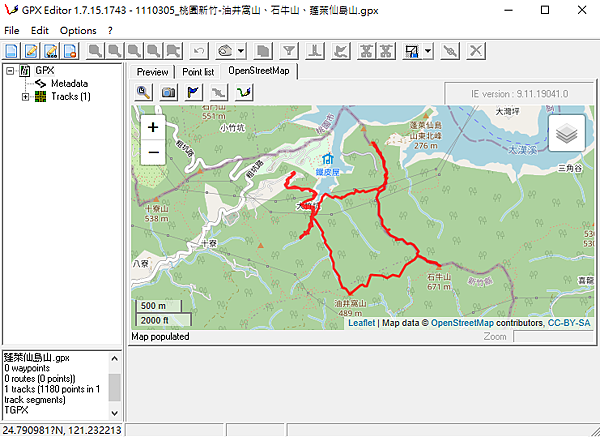Expand the Tracks (1) tree node

(25, 97)
